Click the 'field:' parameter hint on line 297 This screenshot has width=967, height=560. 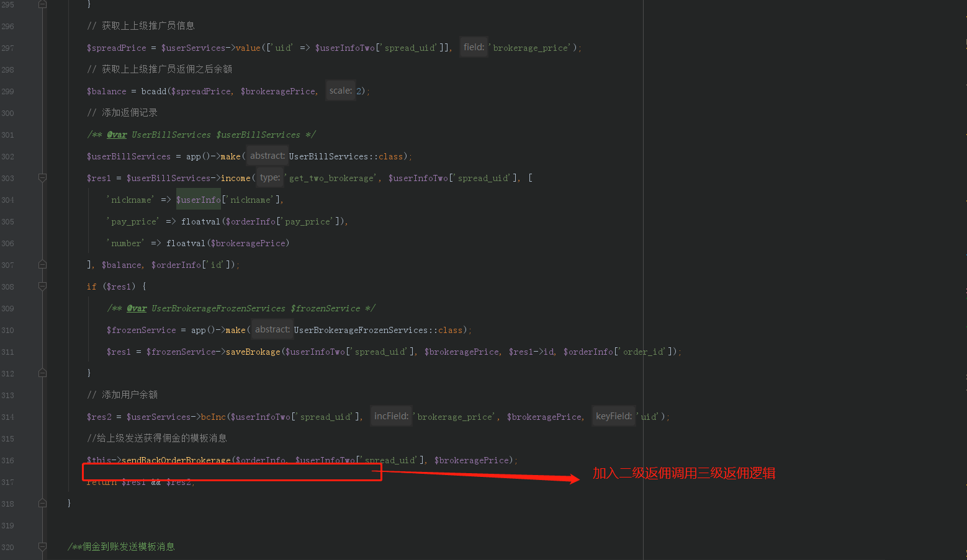(x=474, y=47)
